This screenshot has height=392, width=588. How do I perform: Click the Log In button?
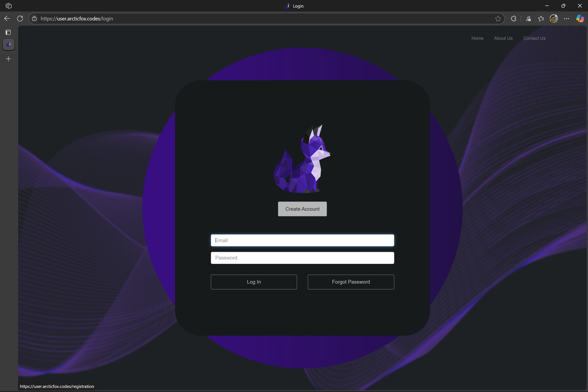point(254,282)
